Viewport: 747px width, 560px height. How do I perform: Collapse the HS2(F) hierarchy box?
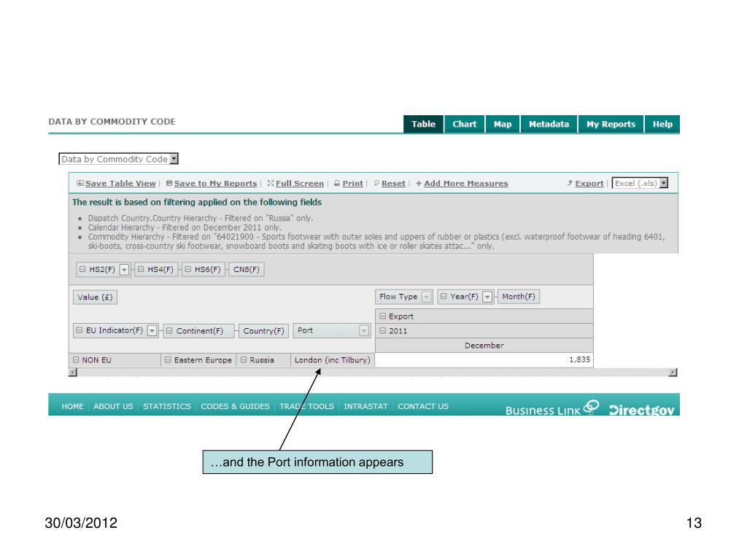(x=82, y=270)
